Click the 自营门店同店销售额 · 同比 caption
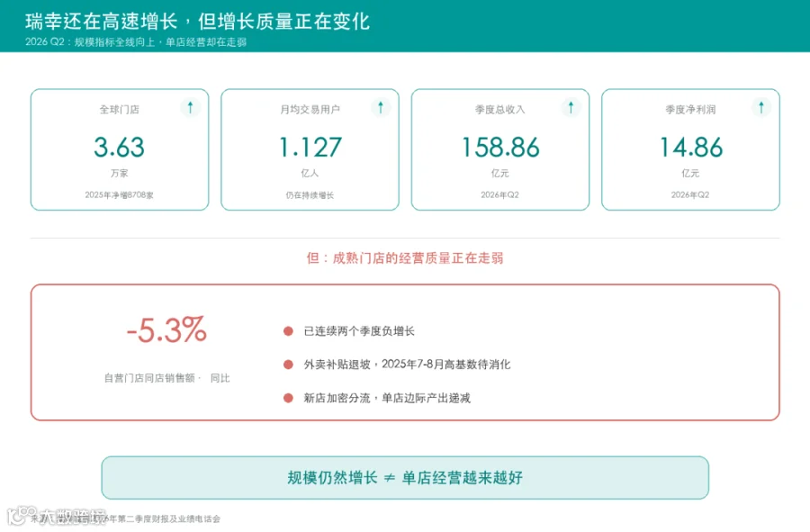 click(166, 378)
